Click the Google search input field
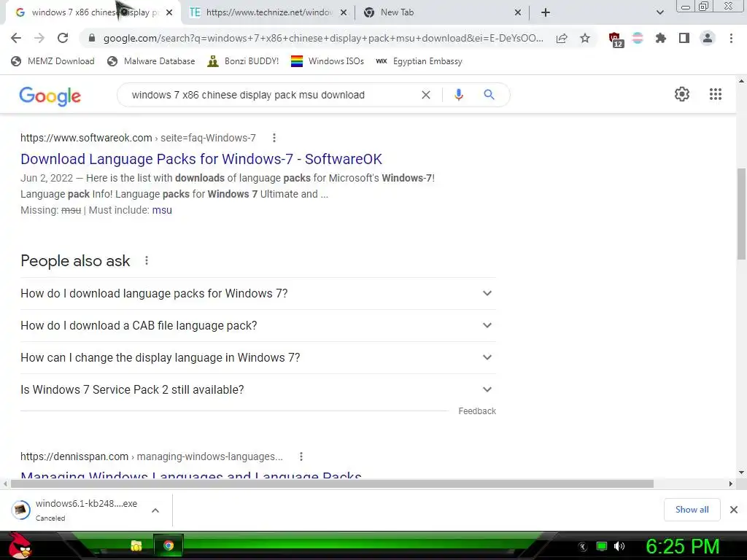This screenshot has height=560, width=747. tap(271, 95)
